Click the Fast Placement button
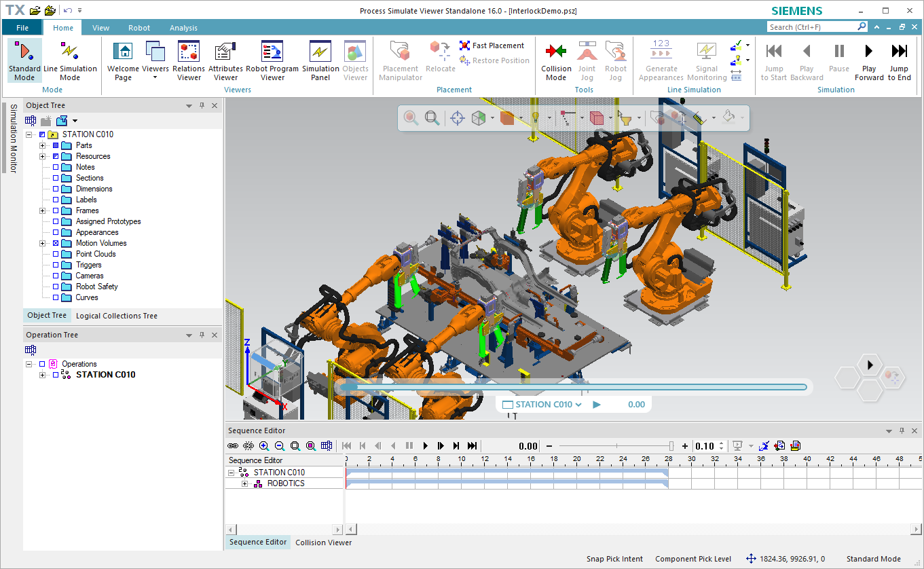 [x=492, y=45]
